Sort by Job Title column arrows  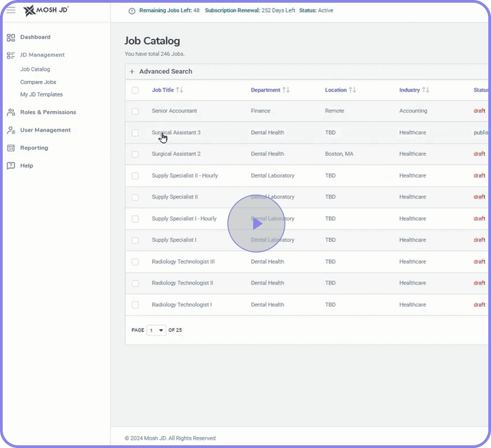(x=179, y=90)
